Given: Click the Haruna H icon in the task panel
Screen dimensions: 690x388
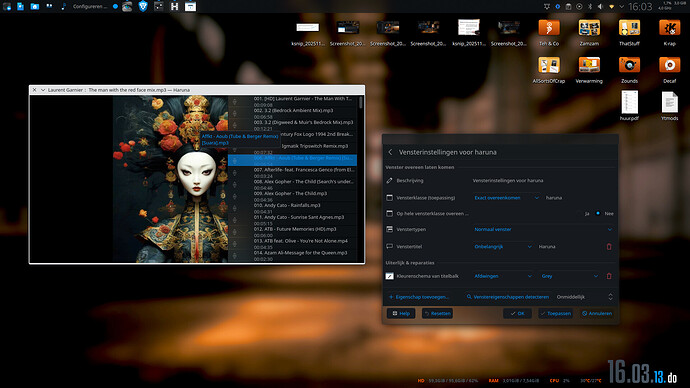Looking at the screenshot, I should click(175, 6).
